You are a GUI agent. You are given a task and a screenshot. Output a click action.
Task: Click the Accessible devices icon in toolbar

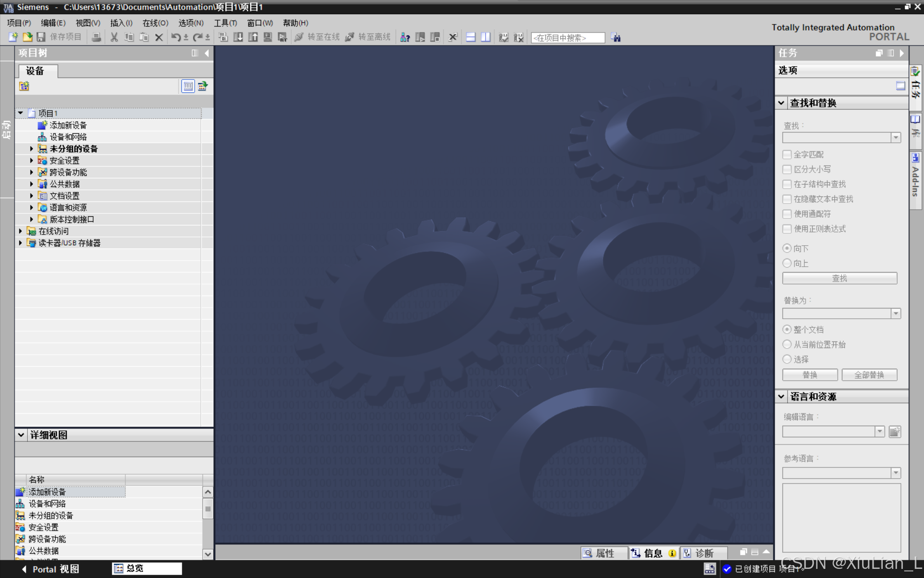coord(405,38)
